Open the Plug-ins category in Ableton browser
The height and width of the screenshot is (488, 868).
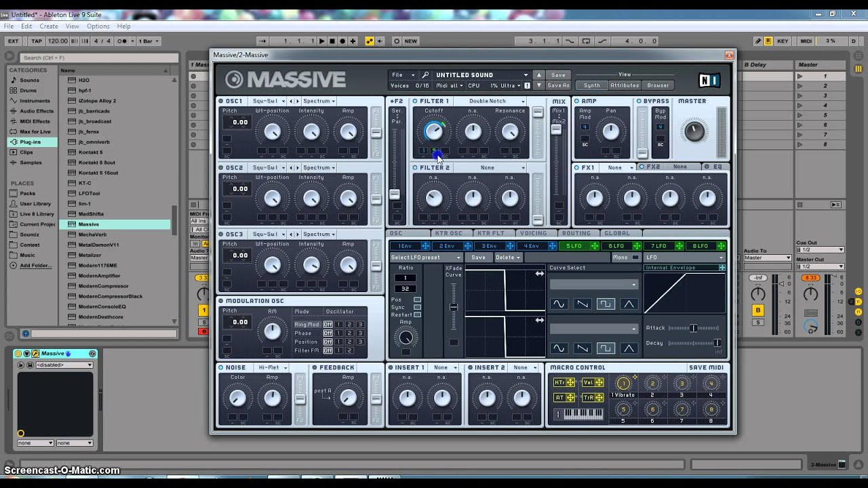point(31,142)
